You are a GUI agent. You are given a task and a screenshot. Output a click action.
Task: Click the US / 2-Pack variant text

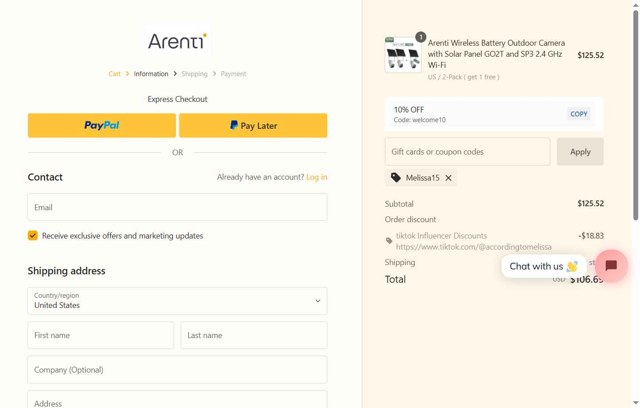[463, 77]
